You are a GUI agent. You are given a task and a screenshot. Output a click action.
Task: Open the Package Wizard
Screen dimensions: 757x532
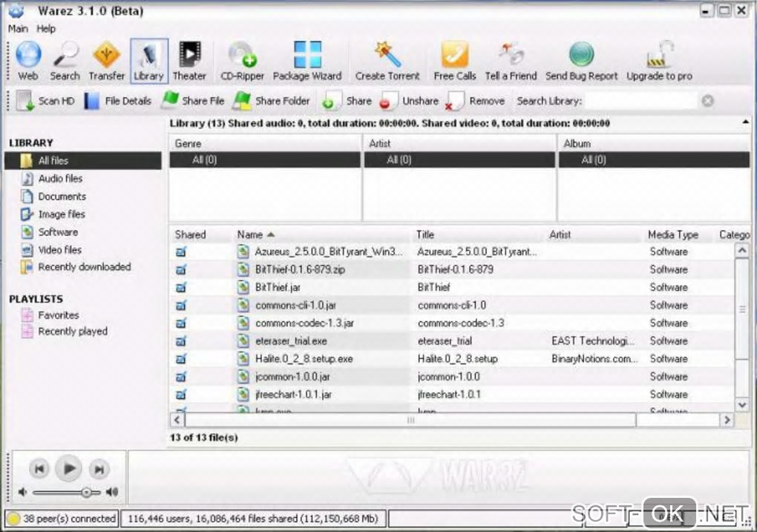(307, 61)
